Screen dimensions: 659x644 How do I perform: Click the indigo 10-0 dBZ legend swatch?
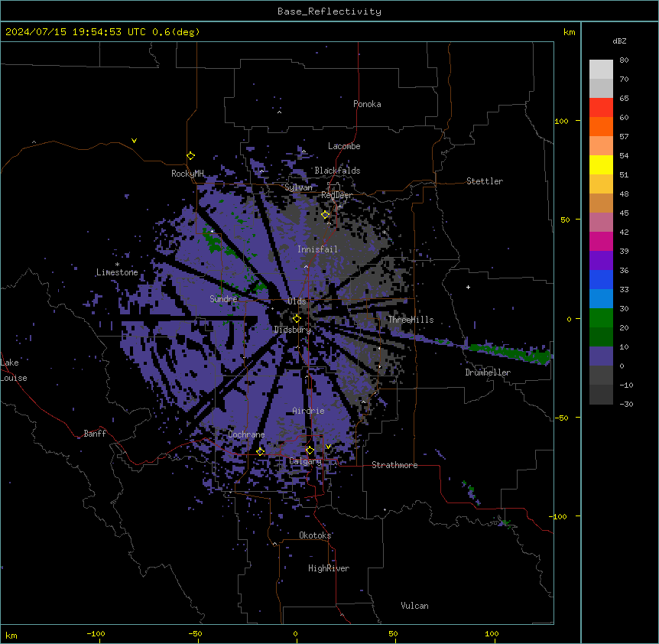(601, 356)
